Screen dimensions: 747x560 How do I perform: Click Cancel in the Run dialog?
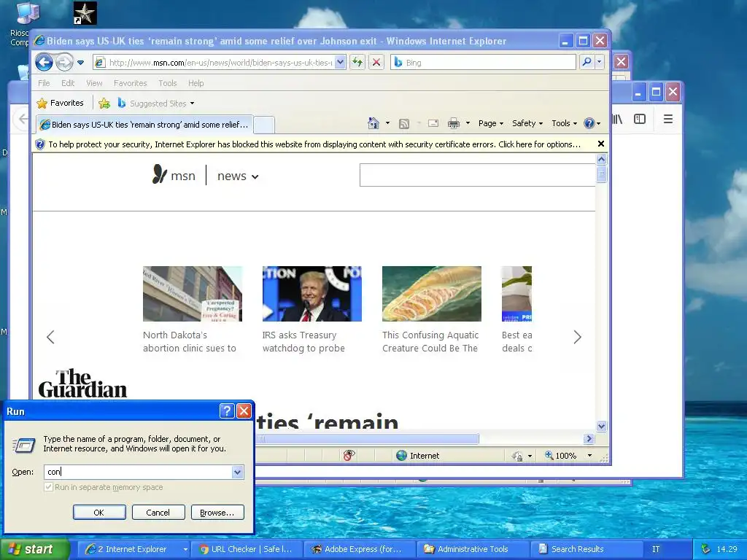click(x=158, y=513)
